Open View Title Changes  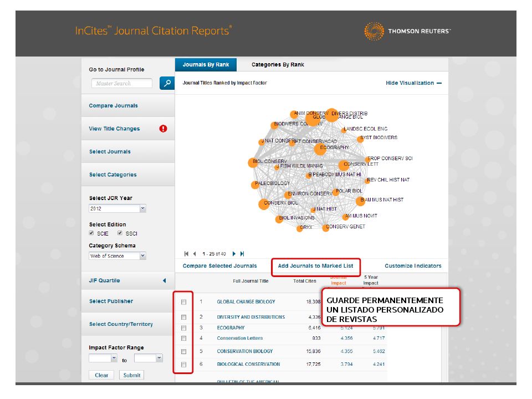pos(114,129)
